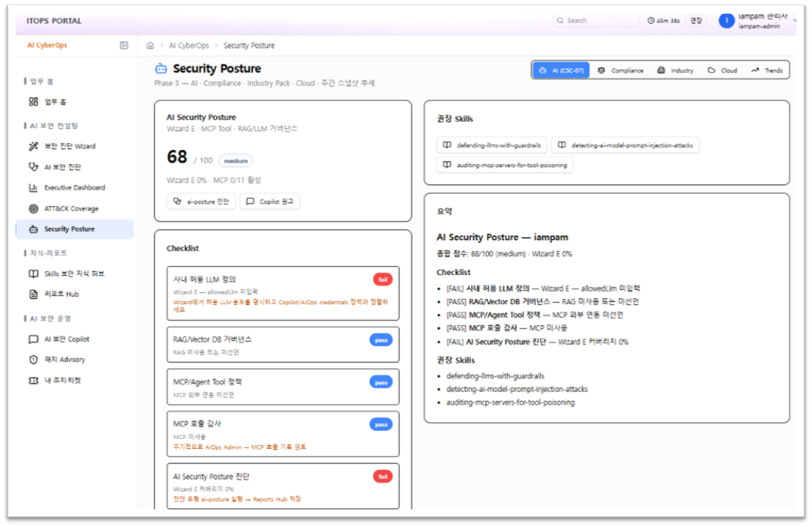Open the RAG/Vector DB 거버넌스 checklist card
812x527 pixels.
tap(283, 344)
